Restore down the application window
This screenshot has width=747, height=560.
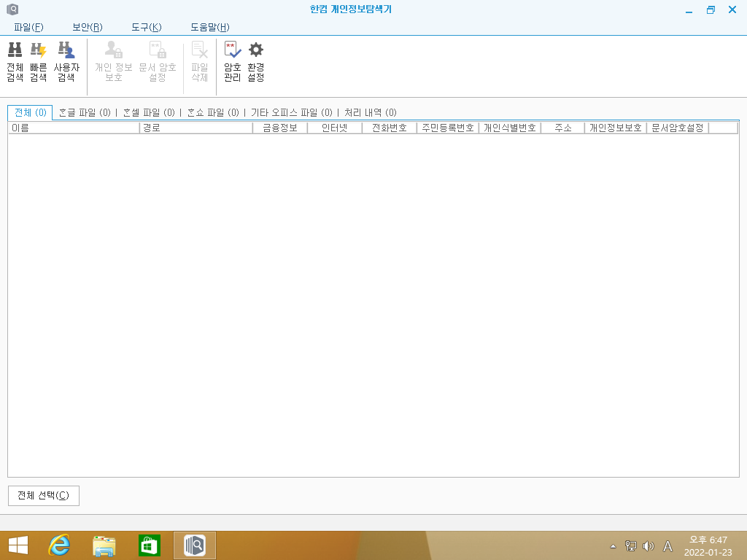711,10
